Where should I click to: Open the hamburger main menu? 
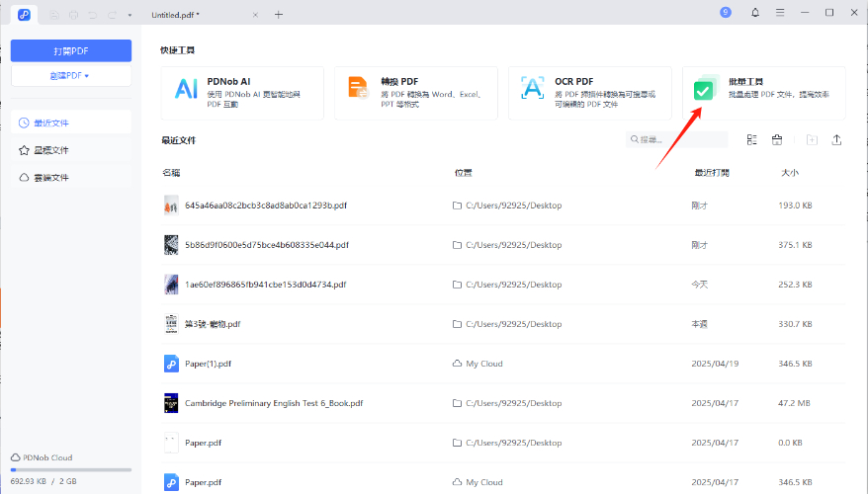[780, 13]
